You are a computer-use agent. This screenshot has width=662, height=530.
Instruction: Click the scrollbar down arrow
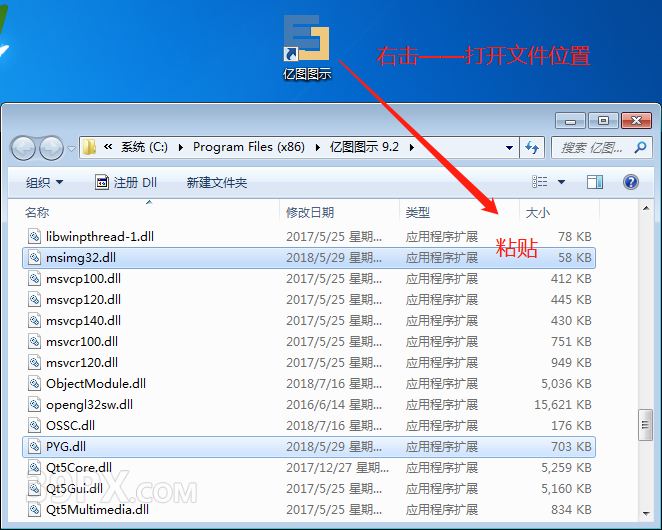pyautogui.click(x=646, y=514)
